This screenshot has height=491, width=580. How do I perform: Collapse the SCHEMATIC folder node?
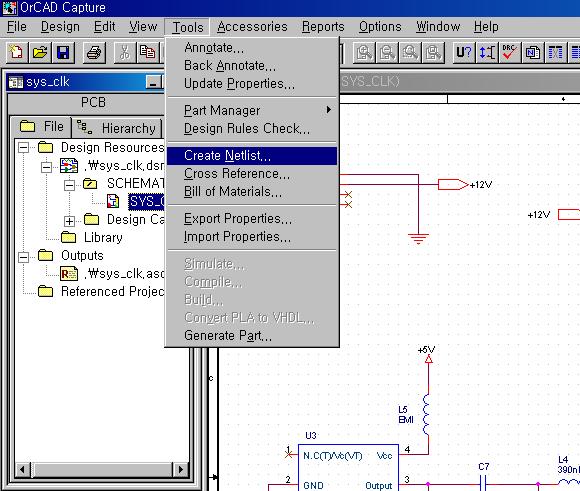coord(69,185)
